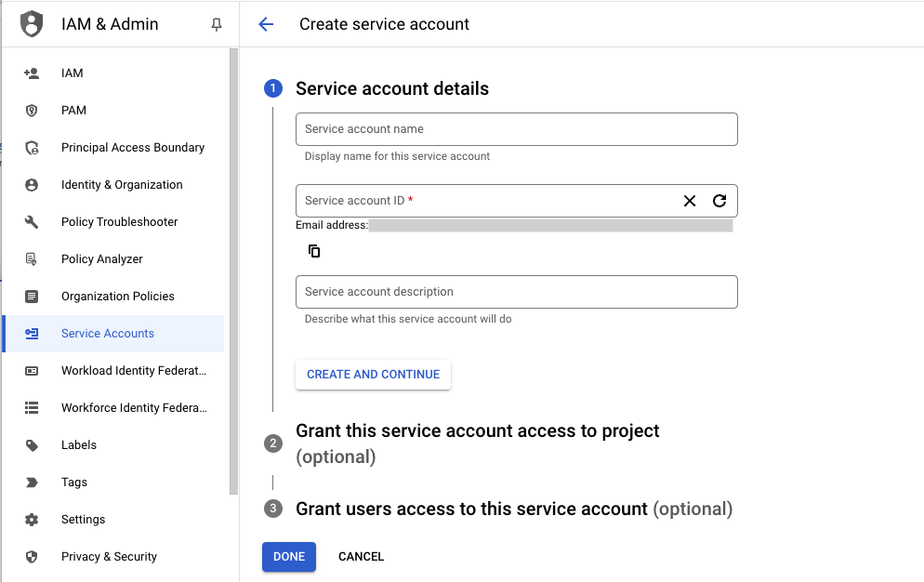The height and width of the screenshot is (582, 924).
Task: Click the Settings gear icon
Action: pyautogui.click(x=33, y=519)
